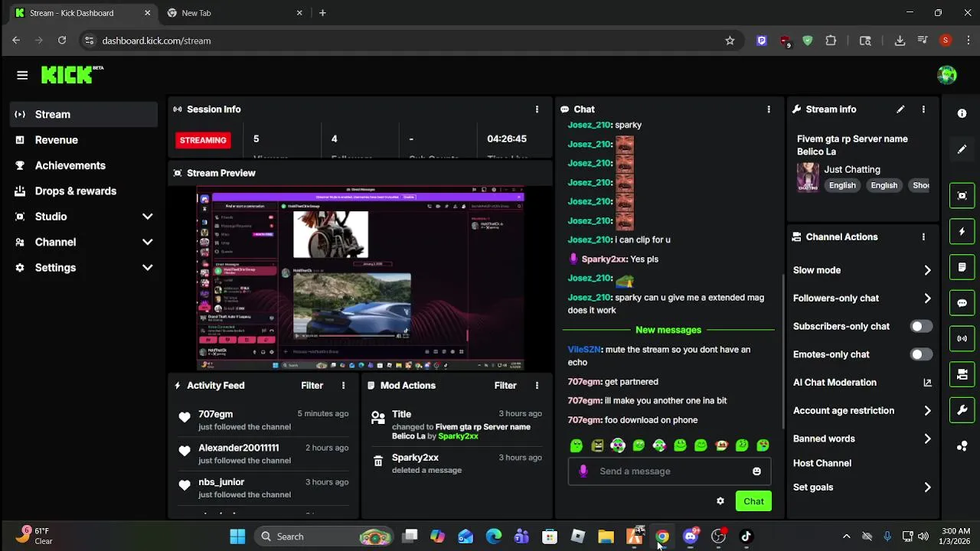This screenshot has width=980, height=551.
Task: Open Activity Feed three-dot menu
Action: tap(343, 386)
